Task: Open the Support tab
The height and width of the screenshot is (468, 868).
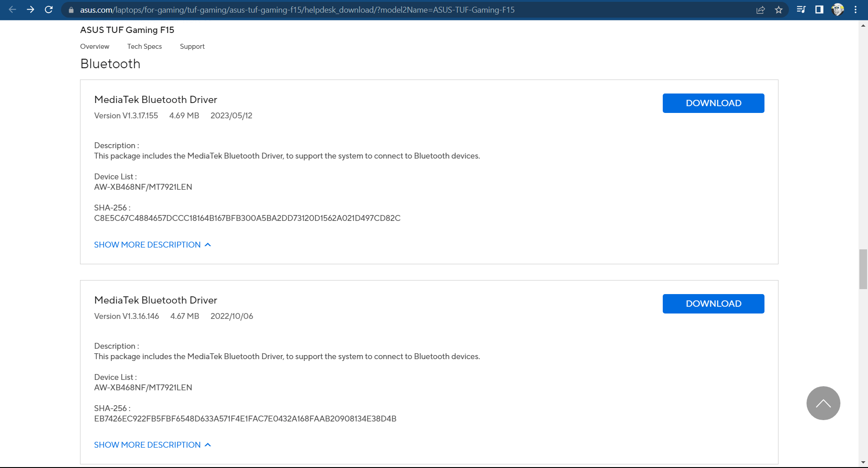Action: pyautogui.click(x=192, y=47)
